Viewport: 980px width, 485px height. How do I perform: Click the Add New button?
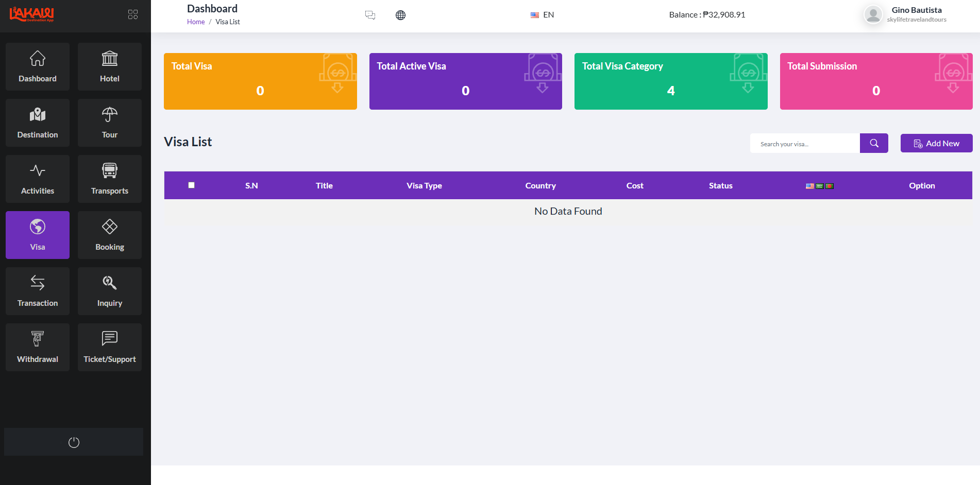click(x=936, y=143)
